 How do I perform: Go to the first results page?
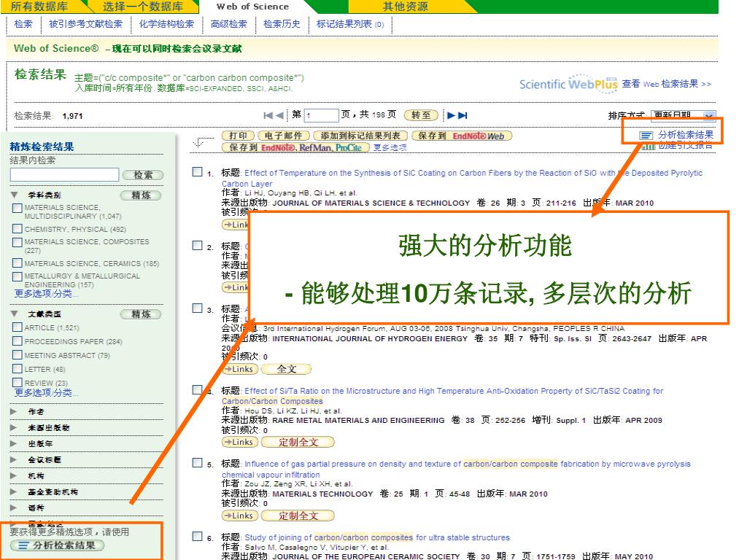point(268,115)
